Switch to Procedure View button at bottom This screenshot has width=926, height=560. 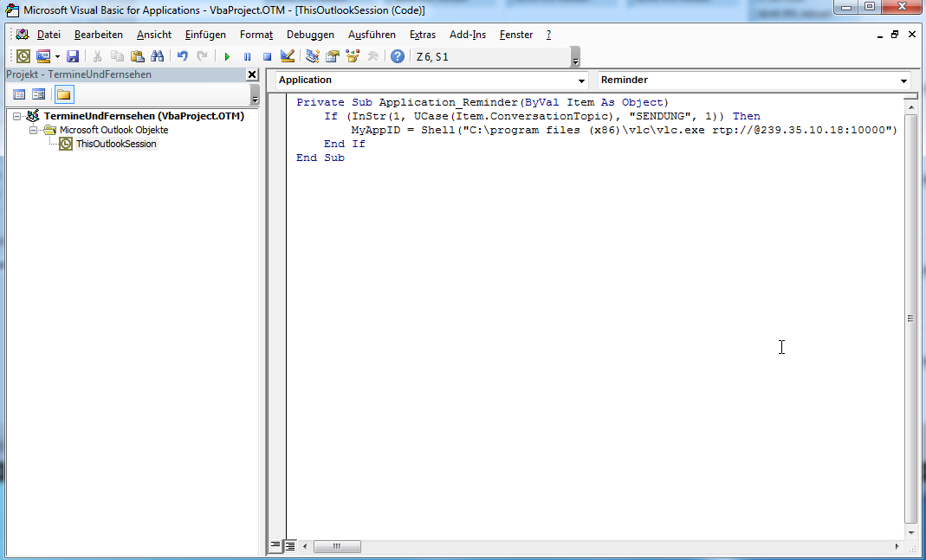[x=275, y=546]
